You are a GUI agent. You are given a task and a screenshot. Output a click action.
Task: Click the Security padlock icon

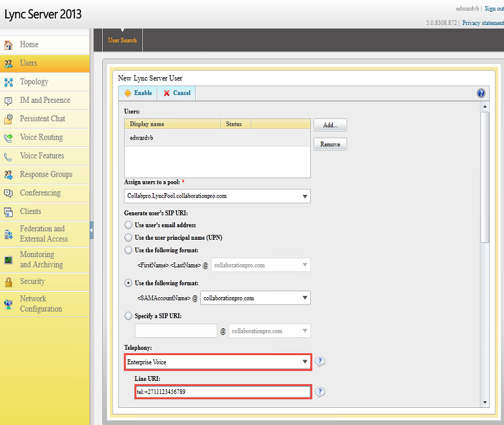click(x=9, y=282)
